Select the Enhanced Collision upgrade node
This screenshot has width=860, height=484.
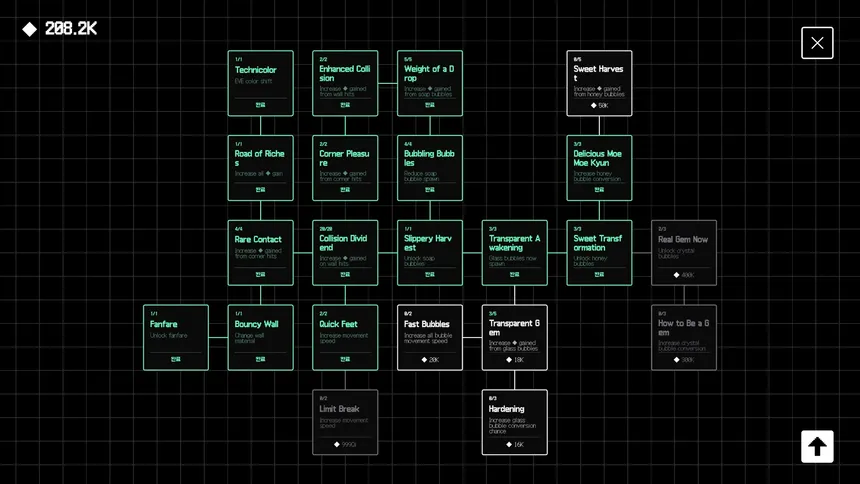tap(345, 83)
